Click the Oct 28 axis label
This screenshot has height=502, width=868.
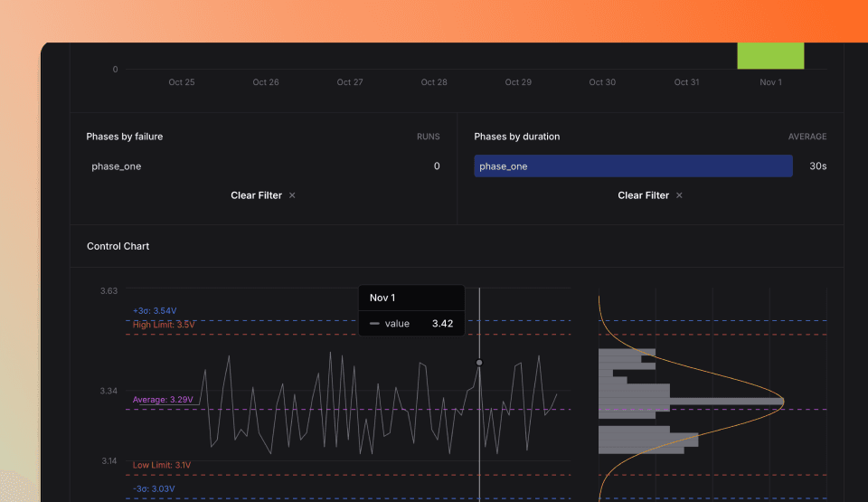click(434, 82)
